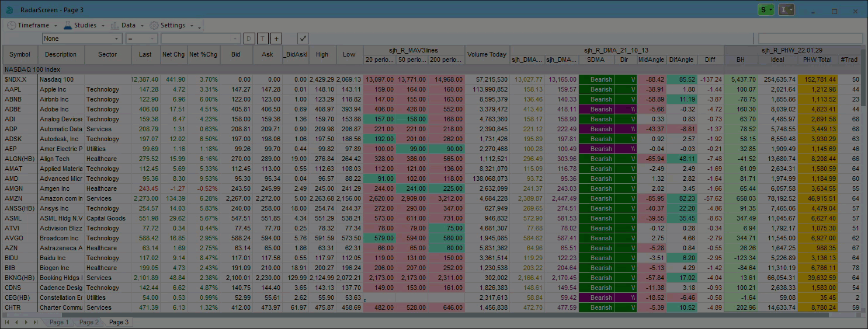Image resolution: width=868 pixels, height=329 pixels.
Task: Select the TSLA-free ASML symbol cell
Action: pos(20,218)
